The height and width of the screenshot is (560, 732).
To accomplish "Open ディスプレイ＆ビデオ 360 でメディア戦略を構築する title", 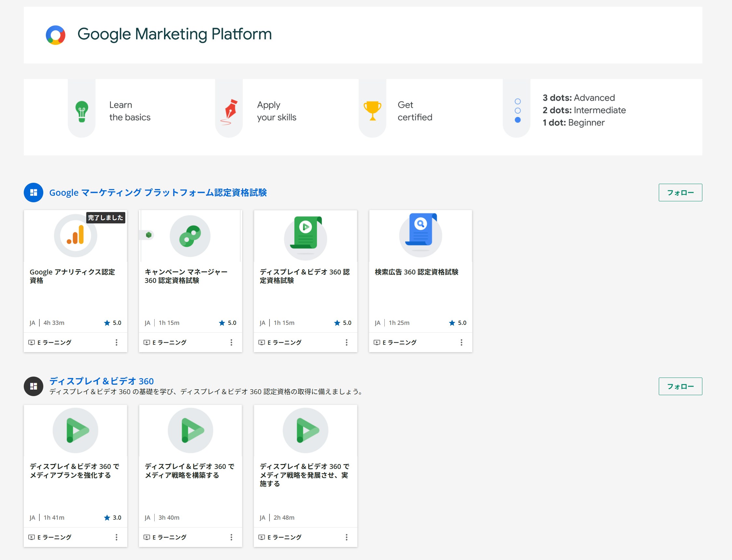I will point(189,471).
